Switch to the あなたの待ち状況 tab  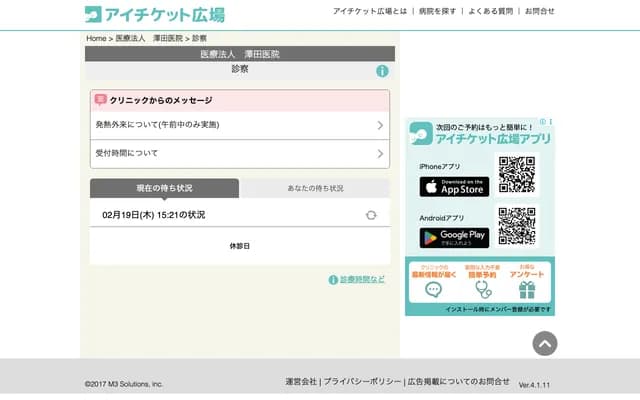[315, 188]
